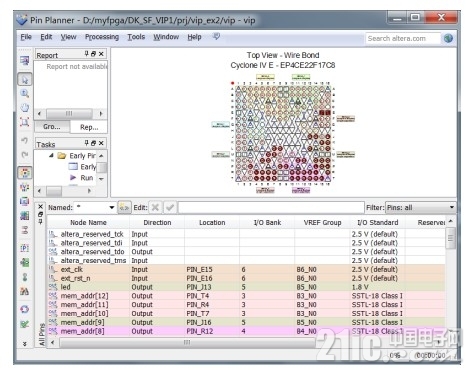This screenshot has width=470, height=371.
Task: Sort by the Location column header
Action: tap(212, 223)
